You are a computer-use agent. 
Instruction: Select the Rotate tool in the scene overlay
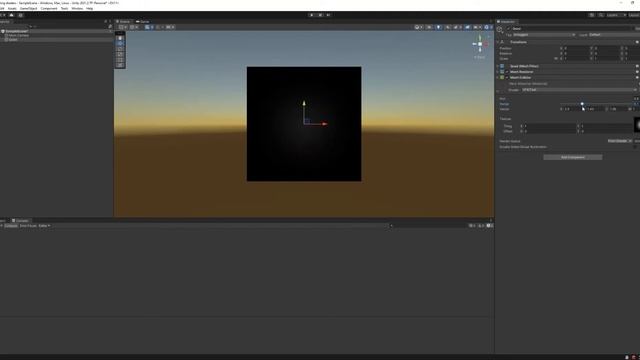coord(120,49)
